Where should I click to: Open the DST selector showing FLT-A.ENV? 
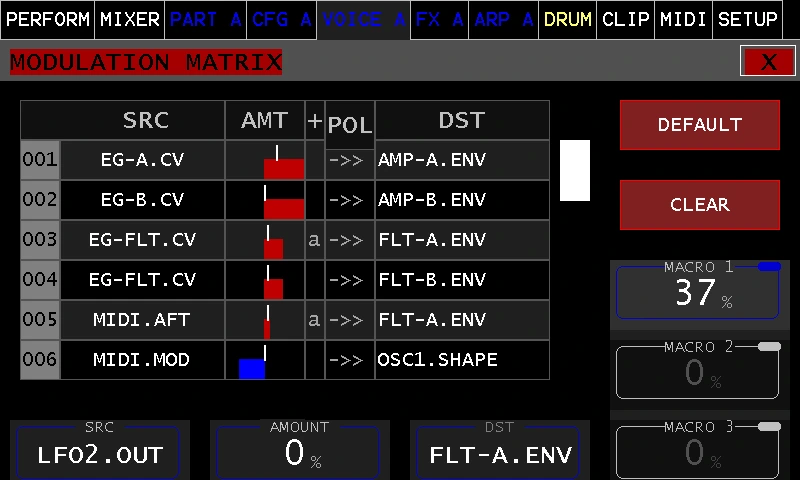500,453
